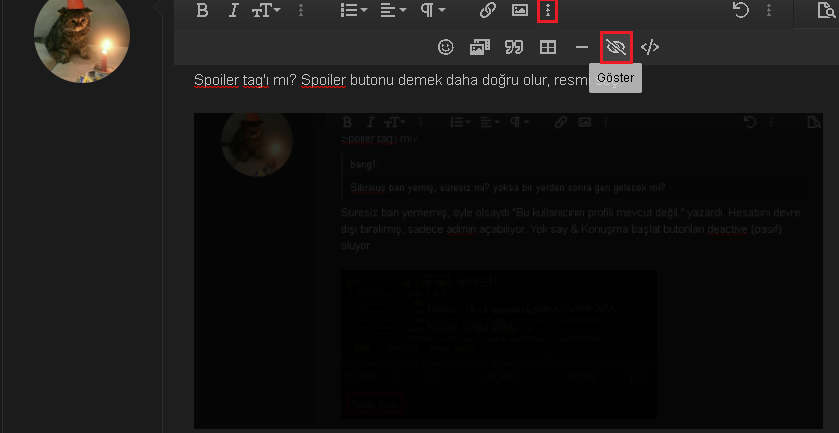This screenshot has width=839, height=433.
Task: Insert a quote block
Action: click(x=514, y=47)
